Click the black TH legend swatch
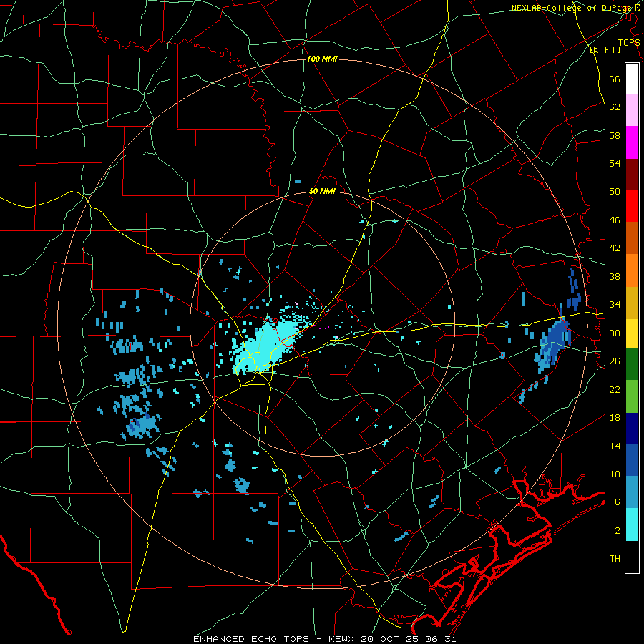 point(632,557)
